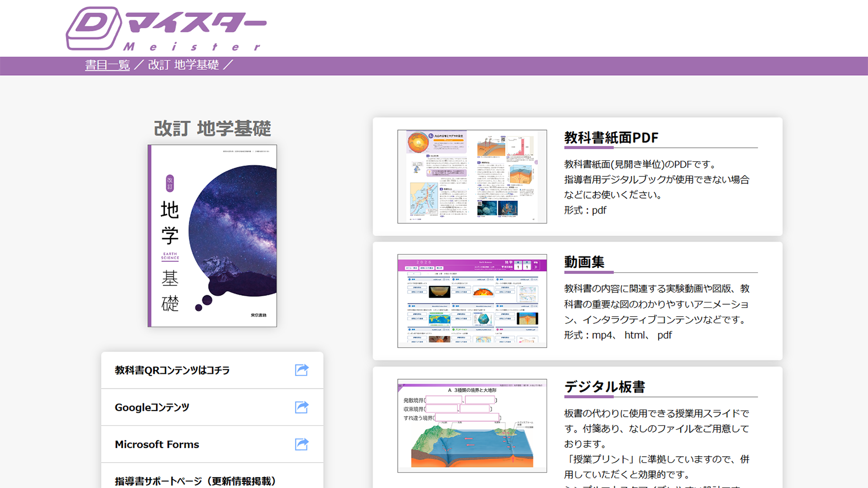Select the 動画集 section heading
This screenshot has width=868, height=488.
(x=584, y=262)
